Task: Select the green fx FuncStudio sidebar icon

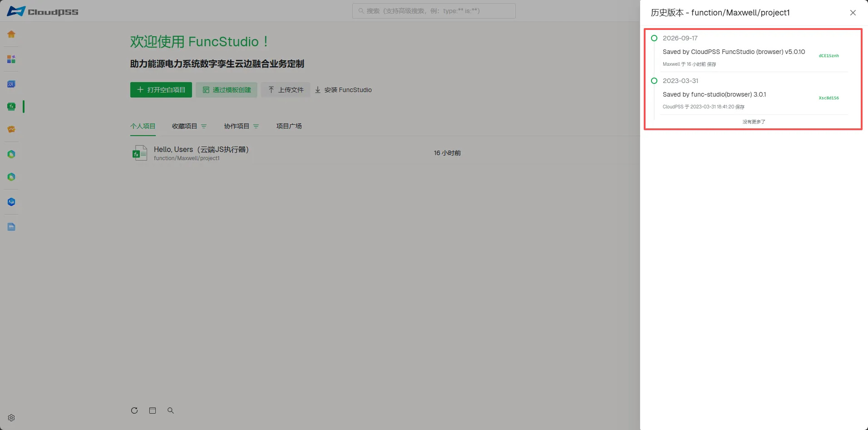Action: point(11,107)
